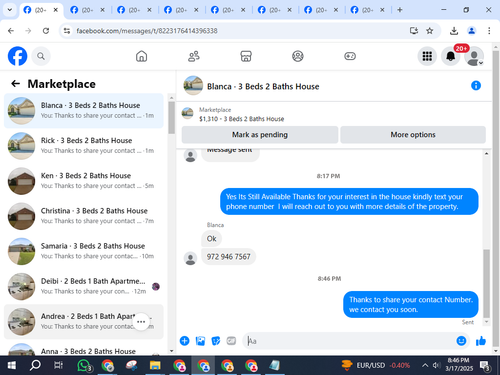Select Christina 3 Beds 2 Baths conversation
This screenshot has height=375, width=500.
coord(84,216)
